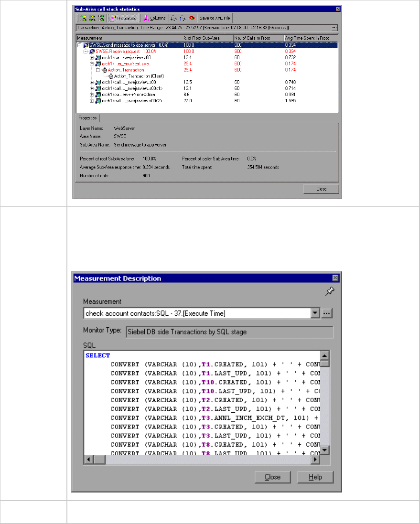The height and width of the screenshot is (524, 420).
Task: Click the T3.ANNL_INCM_EXCH_DT SQL line
Action: coord(214,418)
